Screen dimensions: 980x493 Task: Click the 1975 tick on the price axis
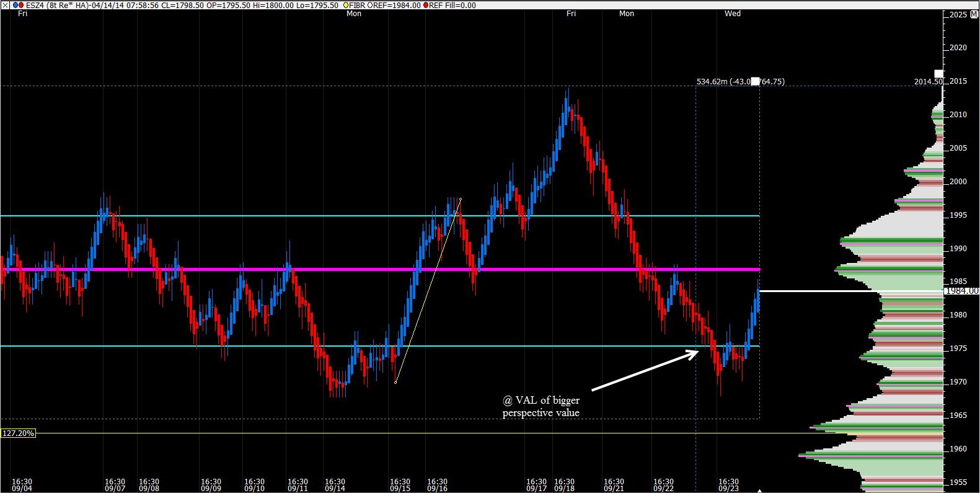(x=958, y=348)
